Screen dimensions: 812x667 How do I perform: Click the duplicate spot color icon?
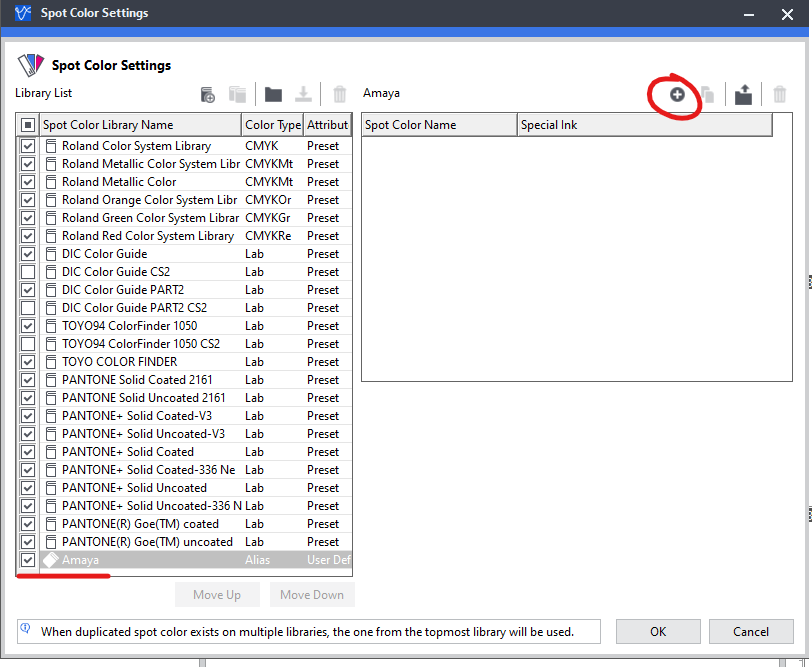(x=707, y=94)
